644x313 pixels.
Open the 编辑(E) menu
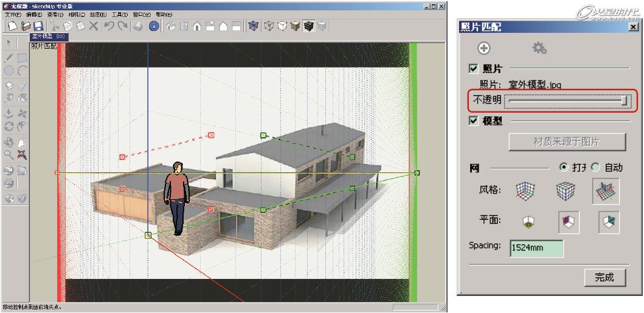(34, 15)
